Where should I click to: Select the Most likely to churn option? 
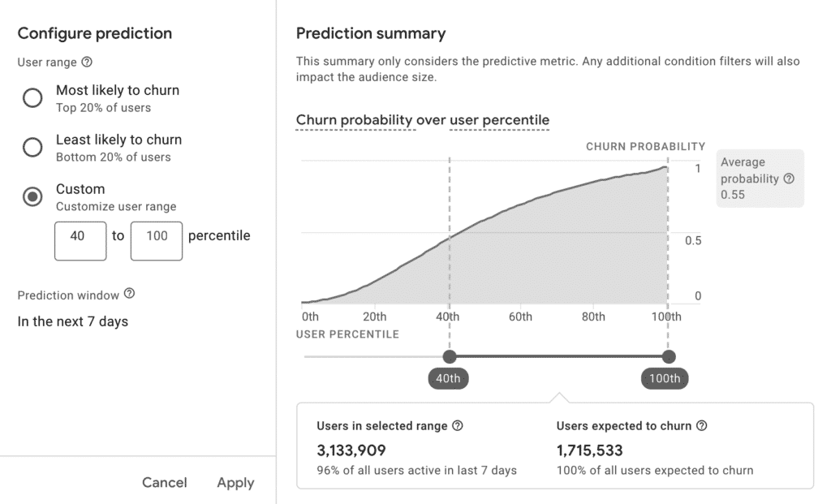pos(32,97)
